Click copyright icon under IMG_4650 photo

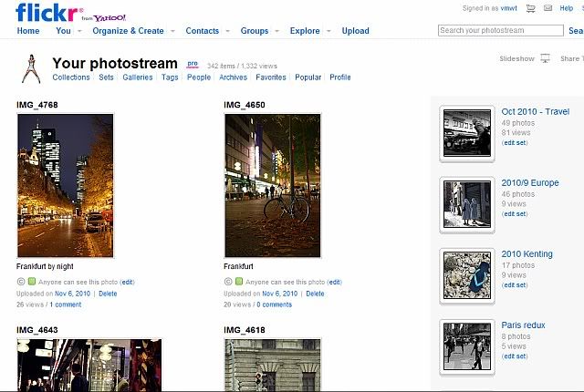228,282
